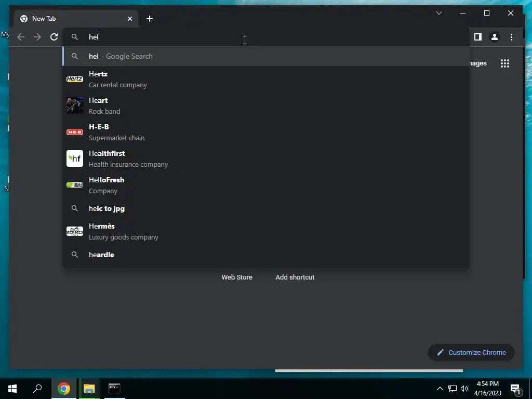Open Customize Chrome
This screenshot has height=399, width=532.
[x=471, y=353]
